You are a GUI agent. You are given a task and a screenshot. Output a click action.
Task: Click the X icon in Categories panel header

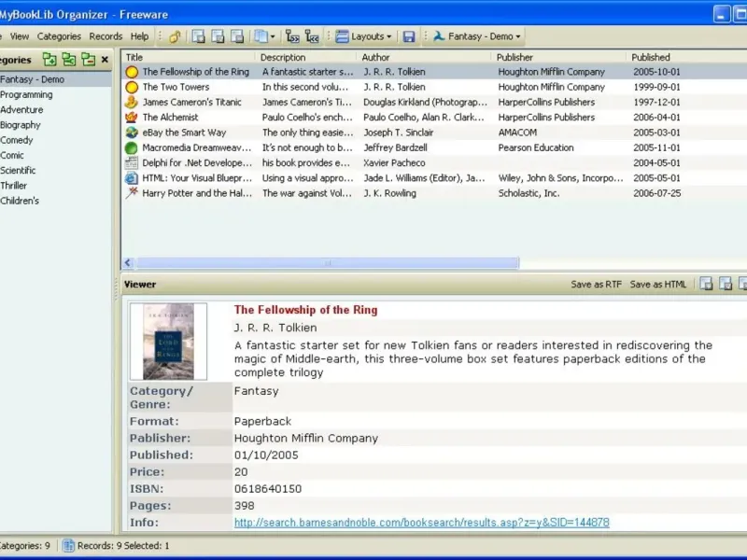(x=105, y=60)
